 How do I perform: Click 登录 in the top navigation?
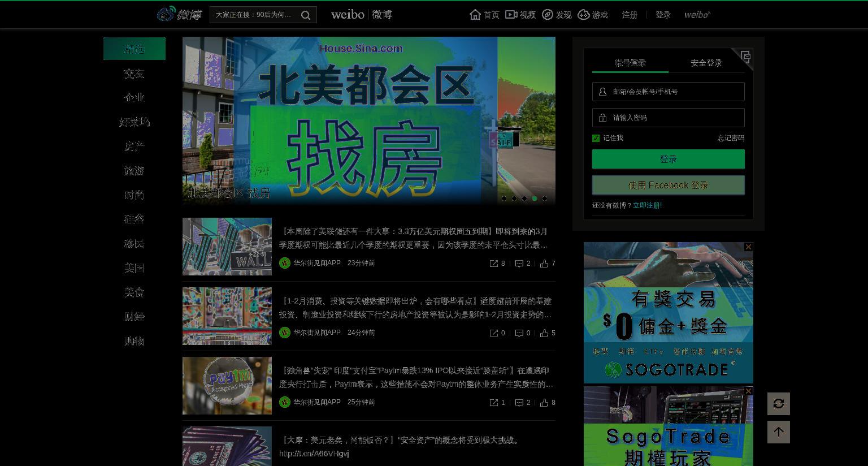point(663,15)
